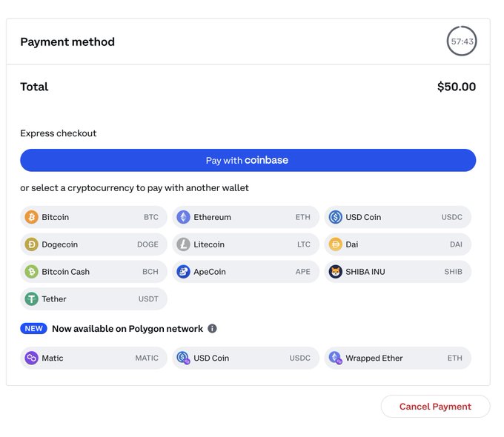The image size is (504, 437).
Task: Click the purple Matic icon
Action: [x=31, y=358]
